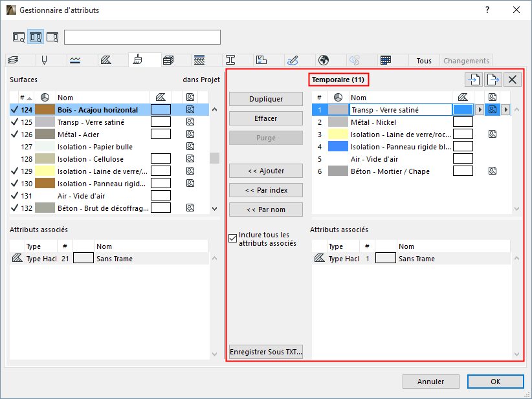Click the import attribute file icon

point(474,80)
